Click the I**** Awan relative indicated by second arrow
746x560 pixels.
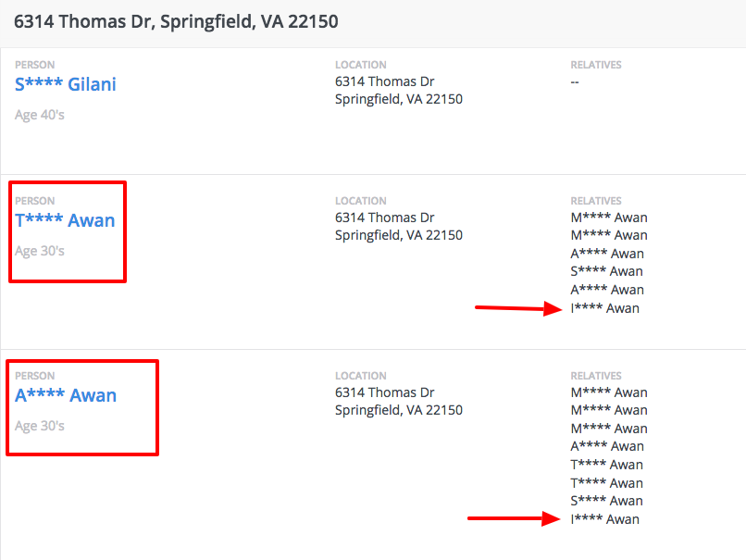(x=607, y=519)
